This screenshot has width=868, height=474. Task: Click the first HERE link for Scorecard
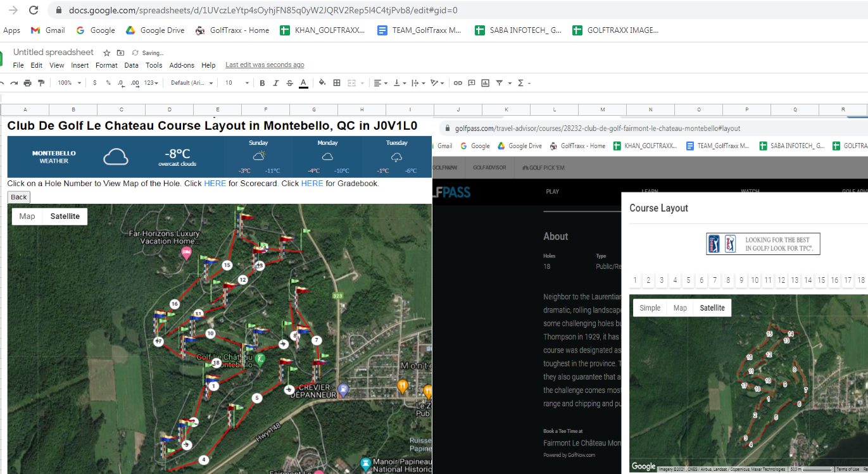(x=215, y=184)
